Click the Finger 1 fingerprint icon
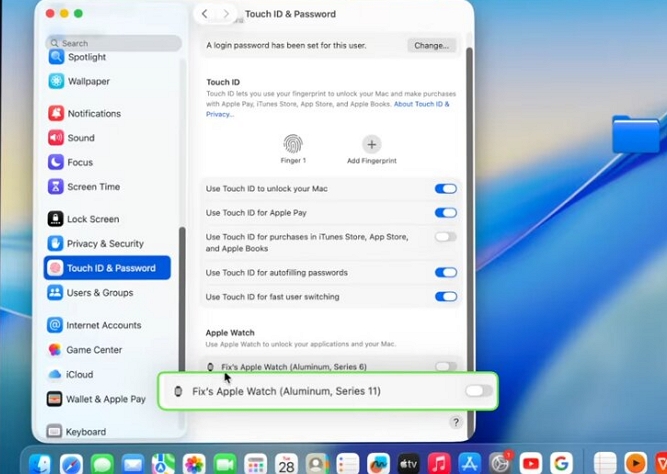This screenshot has height=474, width=667. [293, 144]
